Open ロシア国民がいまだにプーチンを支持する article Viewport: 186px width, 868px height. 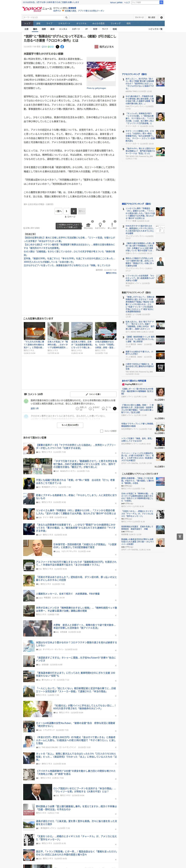pyautogui.click(x=85, y=790)
